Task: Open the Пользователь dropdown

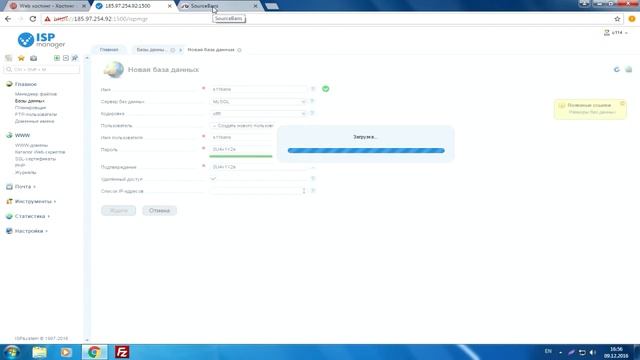Action: [x=243, y=126]
